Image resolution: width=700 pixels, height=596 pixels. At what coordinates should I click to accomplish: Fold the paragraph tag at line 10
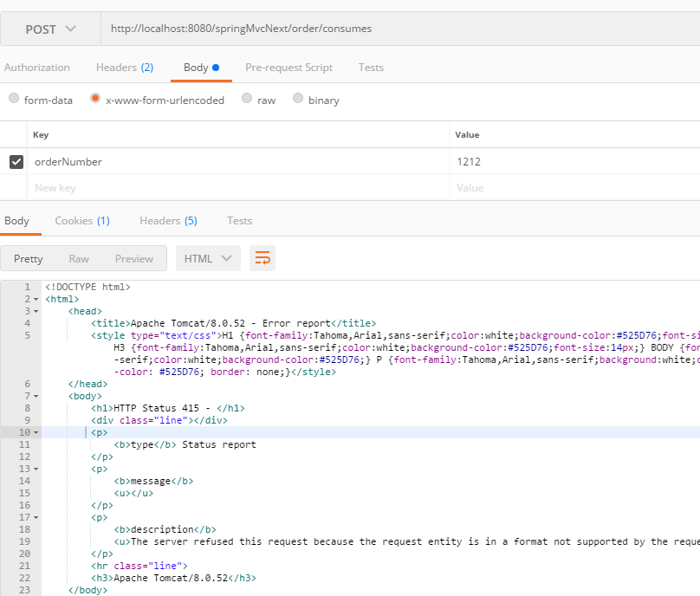tap(36, 432)
